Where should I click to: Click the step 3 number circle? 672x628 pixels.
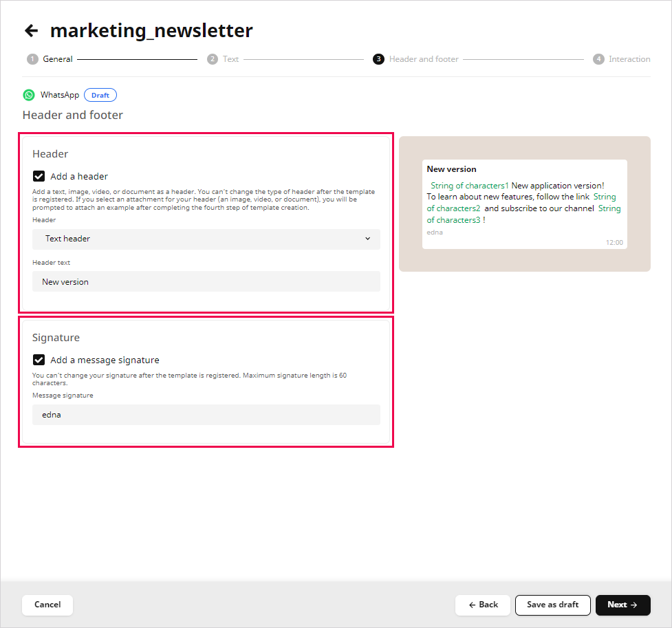coord(378,59)
